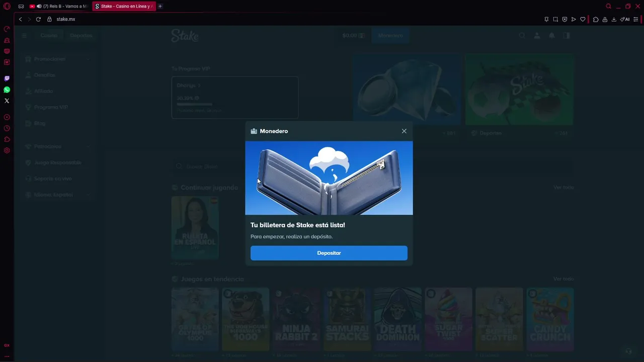This screenshot has width=644, height=362.
Task: Reload the stake.mx page
Action: 38,19
